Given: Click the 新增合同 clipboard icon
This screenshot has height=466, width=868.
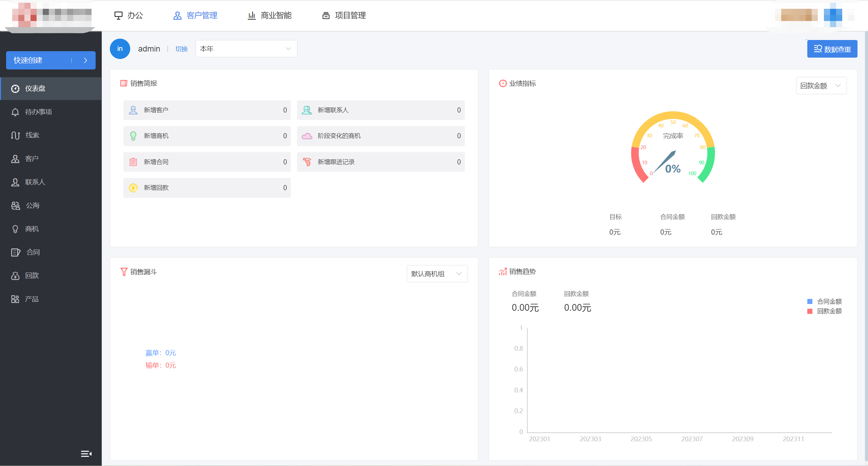Looking at the screenshot, I should pos(133,162).
